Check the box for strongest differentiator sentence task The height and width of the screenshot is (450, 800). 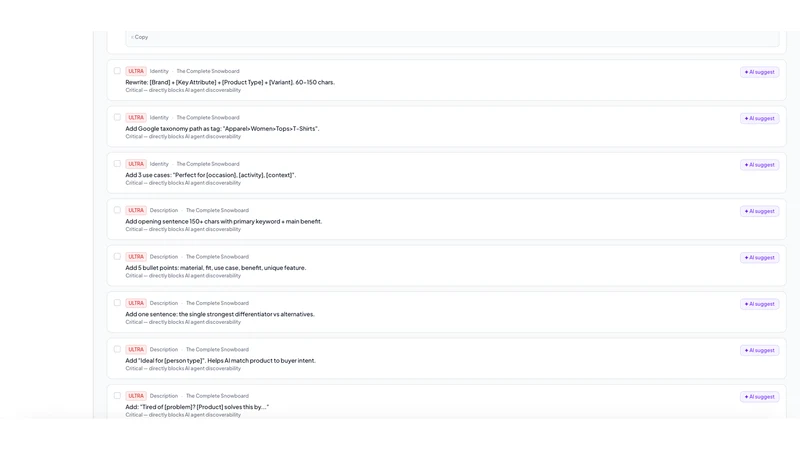tap(117, 303)
